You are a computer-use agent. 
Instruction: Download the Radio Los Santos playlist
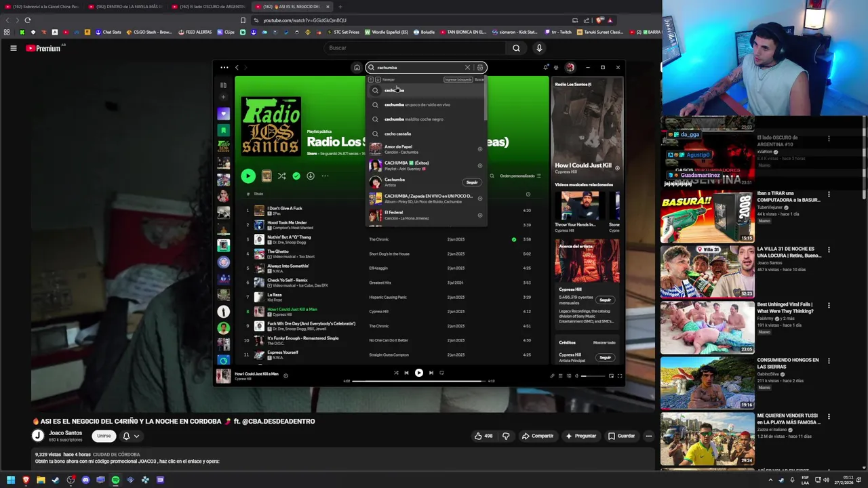point(311,176)
